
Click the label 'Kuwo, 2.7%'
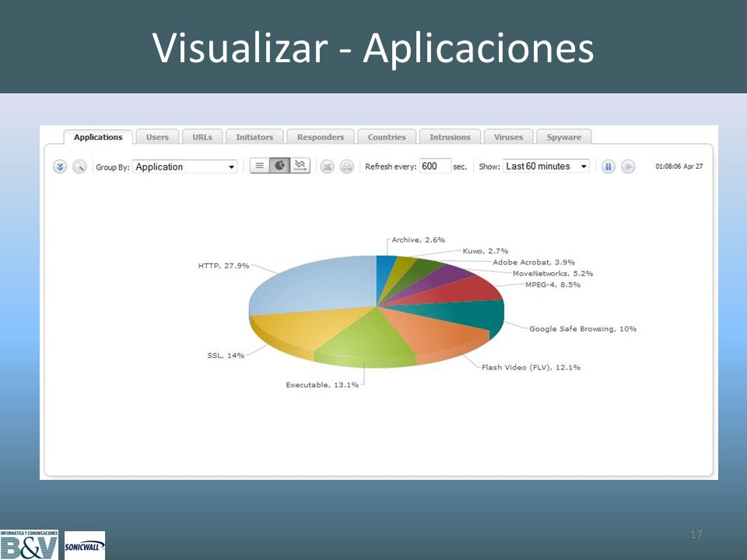[486, 251]
